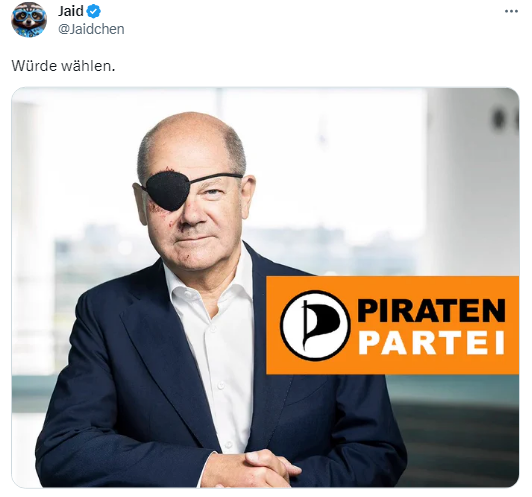Click the black PIRATEN lettering
This screenshot has height=497, width=532.
pyautogui.click(x=431, y=310)
